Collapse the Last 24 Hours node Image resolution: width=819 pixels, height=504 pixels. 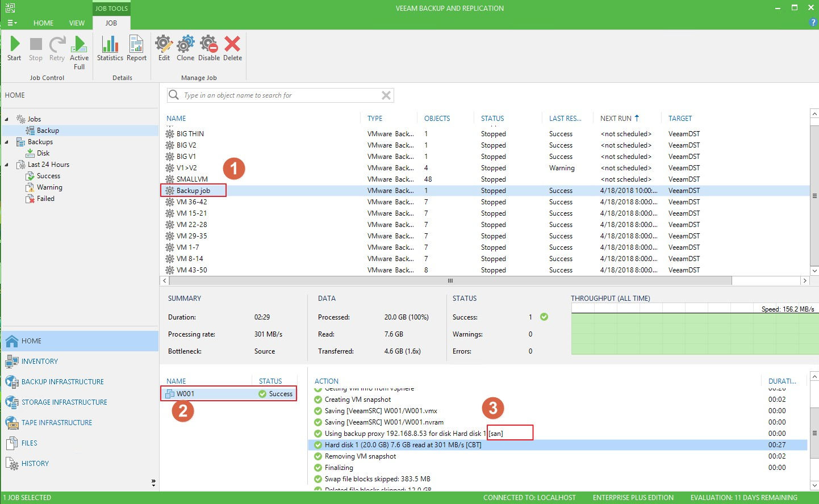click(7, 165)
